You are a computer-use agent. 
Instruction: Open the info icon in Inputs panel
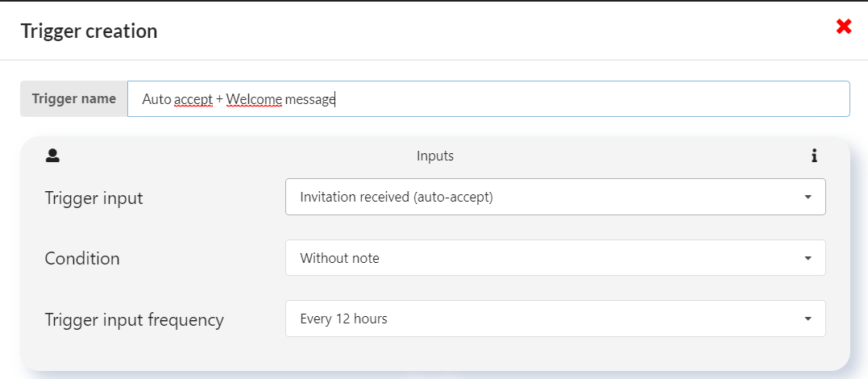point(814,156)
